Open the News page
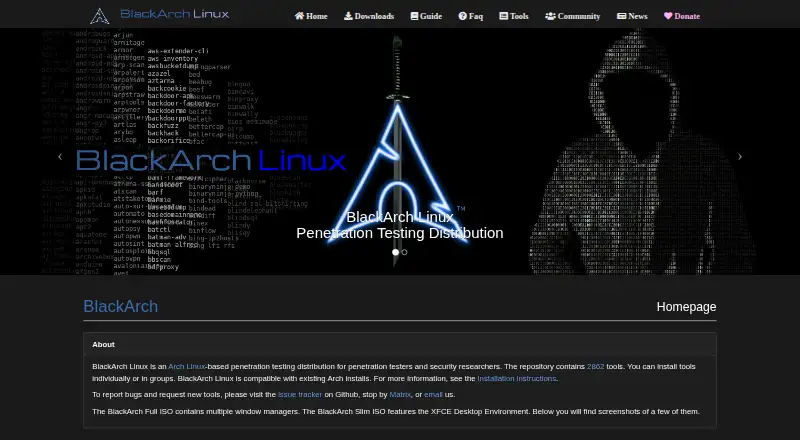This screenshot has width=800, height=440. [632, 16]
